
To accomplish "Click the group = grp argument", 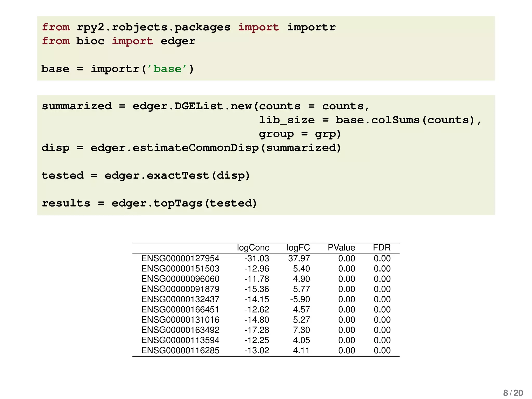I will 300,134.
